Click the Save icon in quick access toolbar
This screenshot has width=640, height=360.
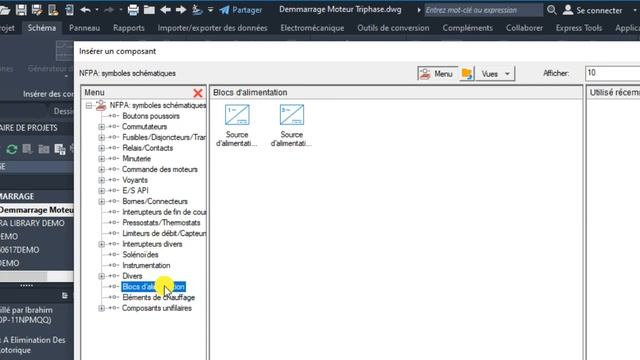(21, 9)
